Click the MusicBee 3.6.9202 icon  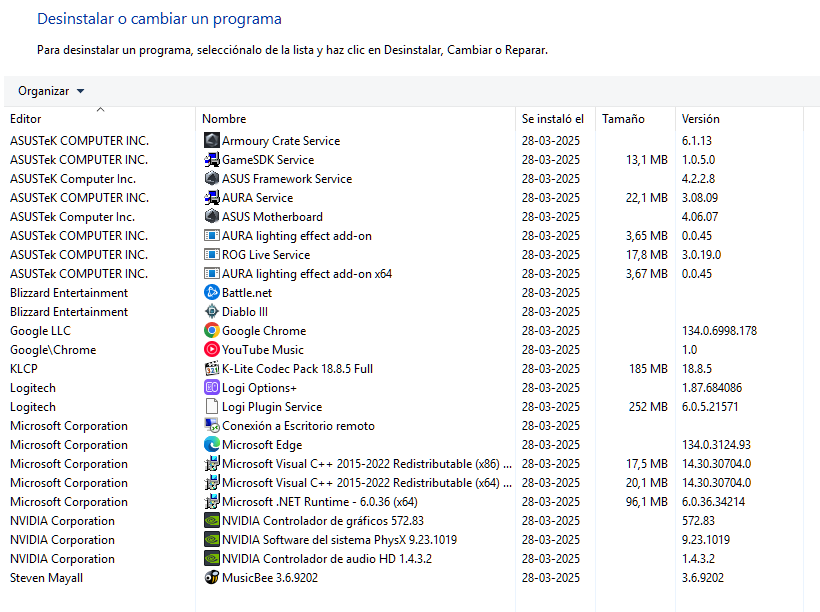point(212,578)
